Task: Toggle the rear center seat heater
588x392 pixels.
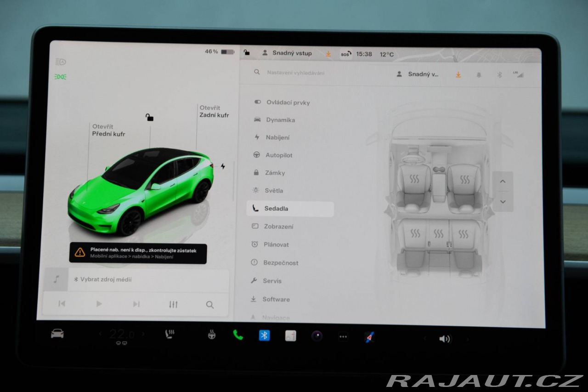Action: point(439,234)
